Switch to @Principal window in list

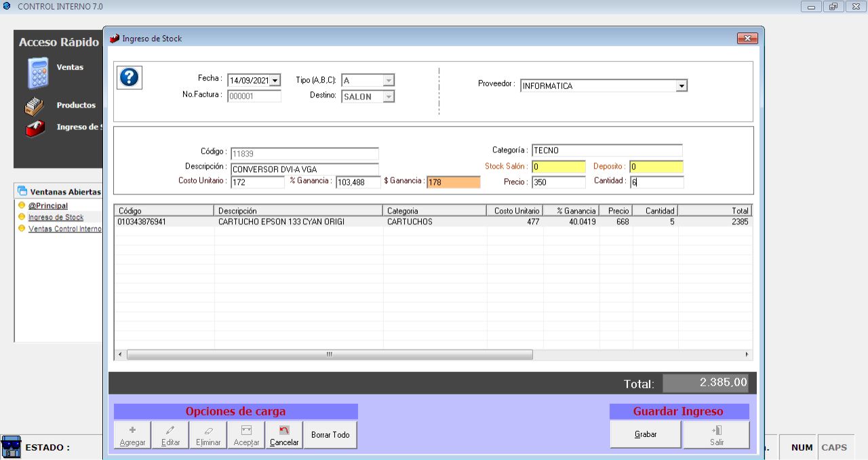pos(47,206)
